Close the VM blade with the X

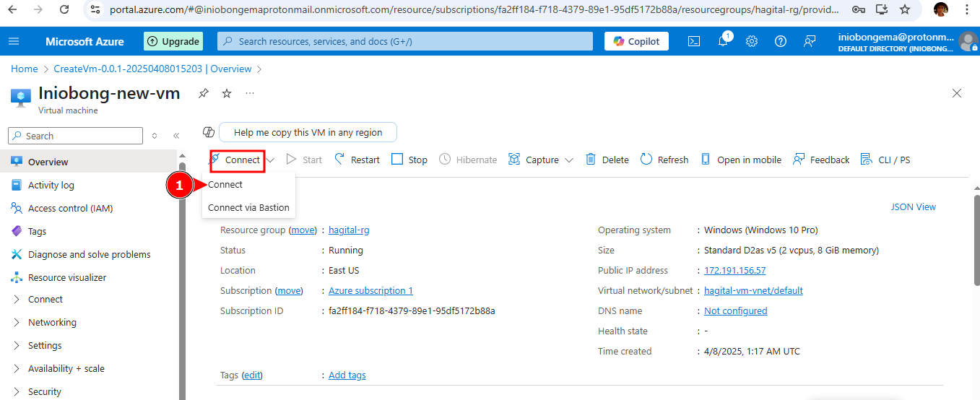[957, 93]
